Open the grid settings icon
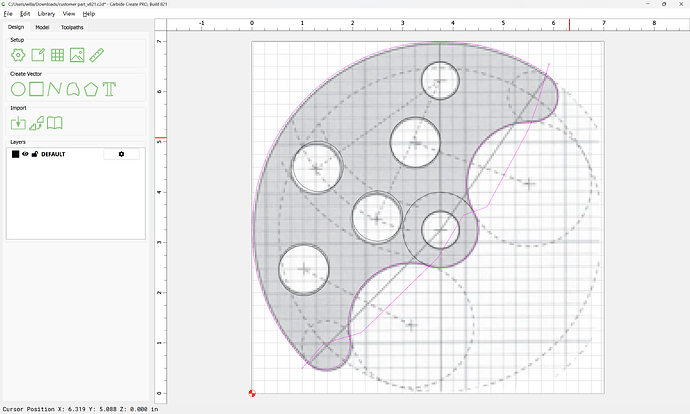This screenshot has height=414, width=690. tap(57, 55)
